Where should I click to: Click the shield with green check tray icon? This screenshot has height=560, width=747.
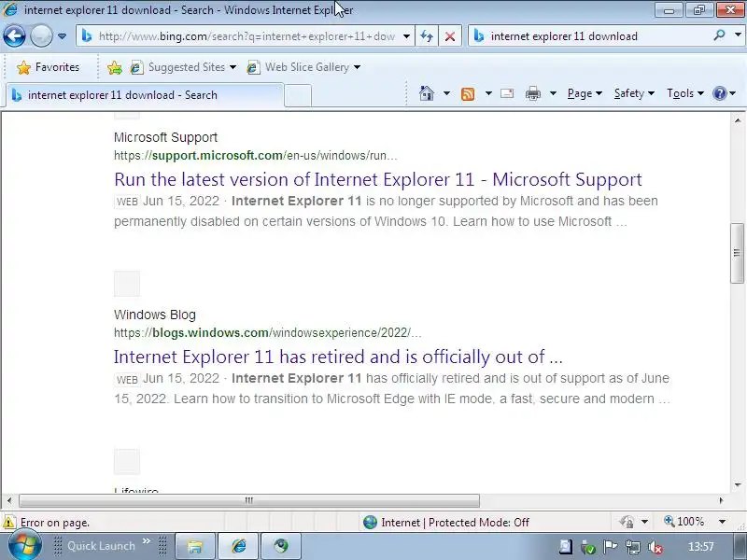pyautogui.click(x=588, y=548)
